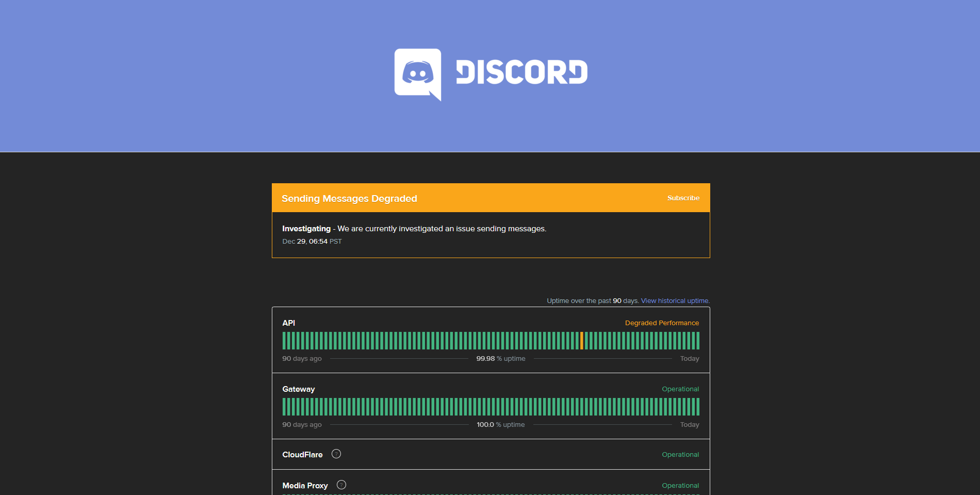Click the 90 days ago label under API
Viewport: 980px width, 495px height.
point(302,358)
